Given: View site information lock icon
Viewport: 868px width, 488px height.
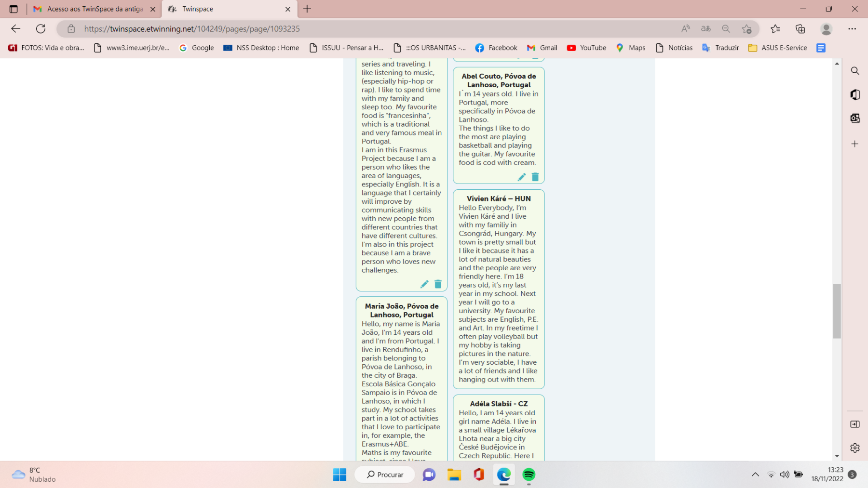Looking at the screenshot, I should click(x=71, y=29).
